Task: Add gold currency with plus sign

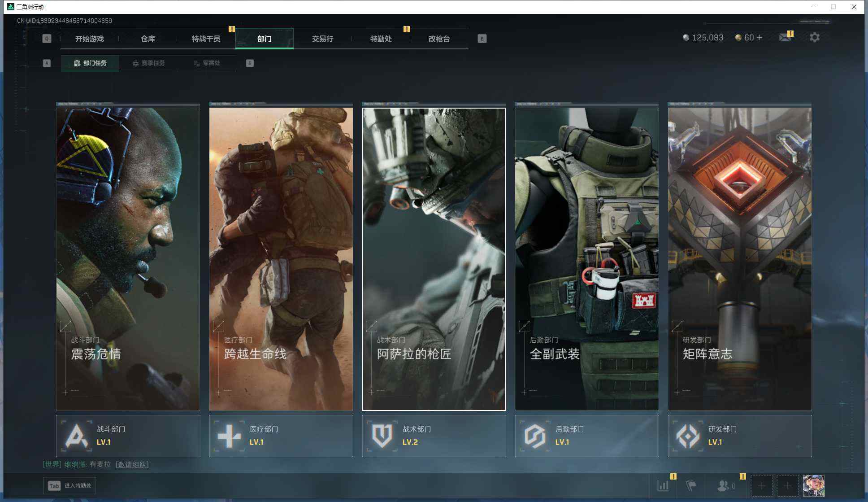Action: [x=759, y=38]
